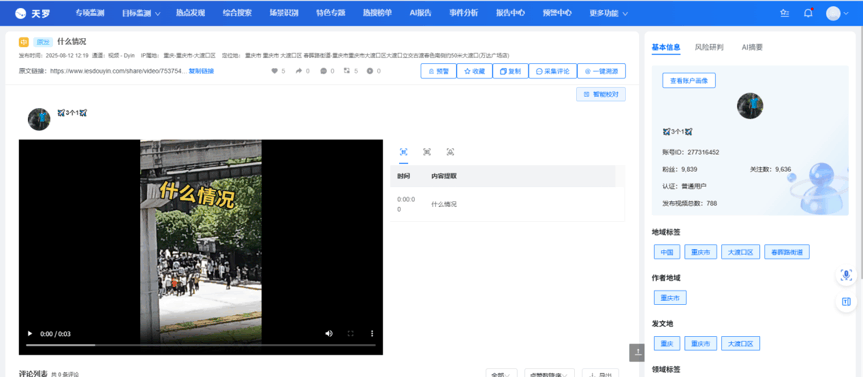Open the 报告中心 menu
The width and height of the screenshot is (863, 377).
[x=510, y=13]
